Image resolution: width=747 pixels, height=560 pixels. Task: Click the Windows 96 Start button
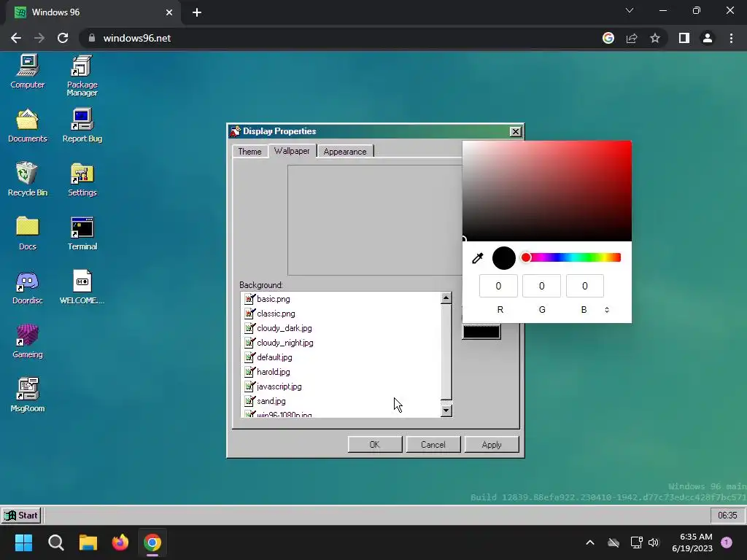tap(21, 516)
